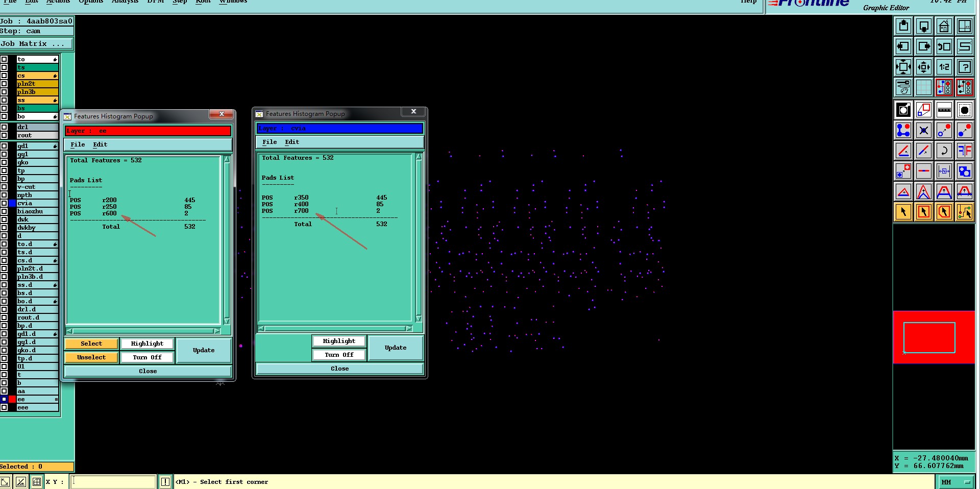
Task: Open the tools and palette options icon
Action: 903,87
